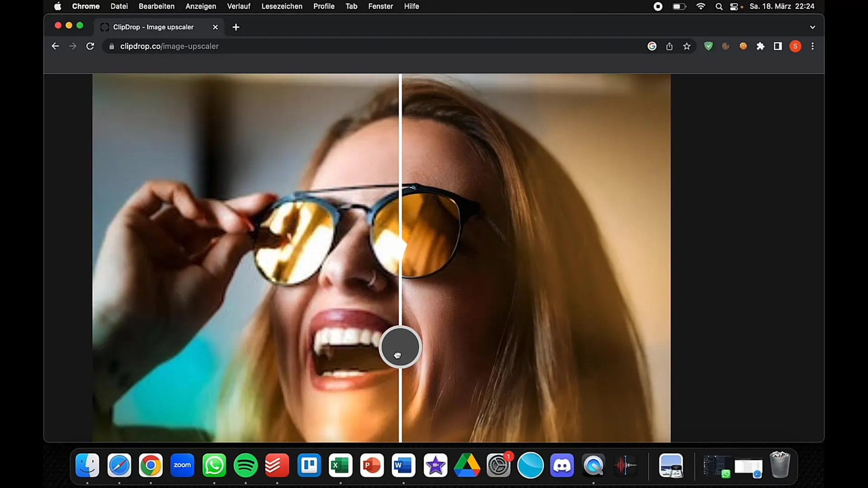This screenshot has height=488, width=868.
Task: Launch Safari from the dock
Action: (x=119, y=465)
